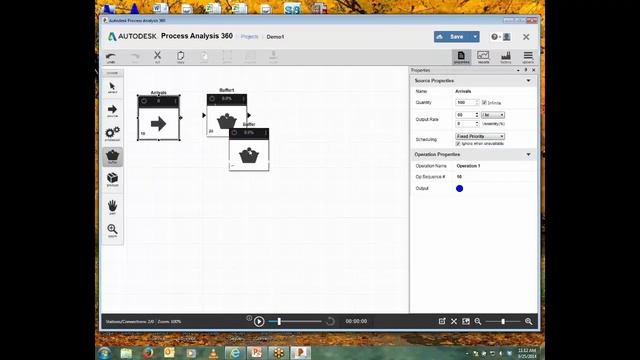Open VLC player from the taskbar

tap(213, 353)
